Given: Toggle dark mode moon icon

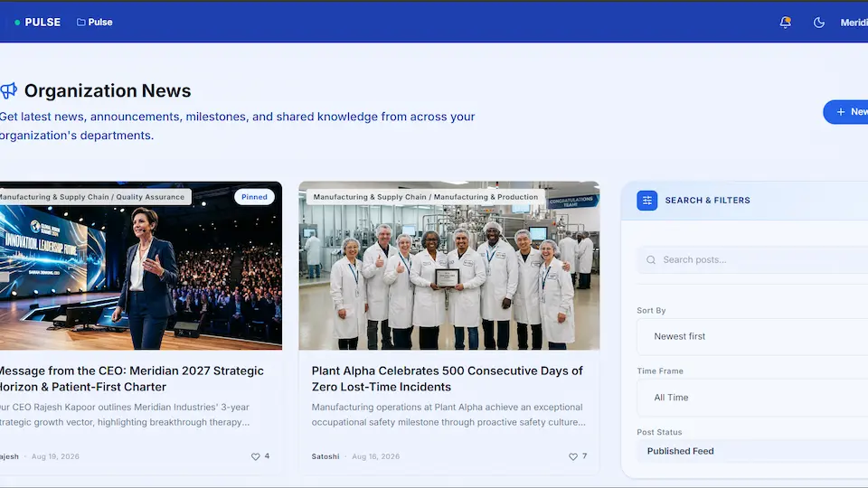Looking at the screenshot, I should 819,22.
